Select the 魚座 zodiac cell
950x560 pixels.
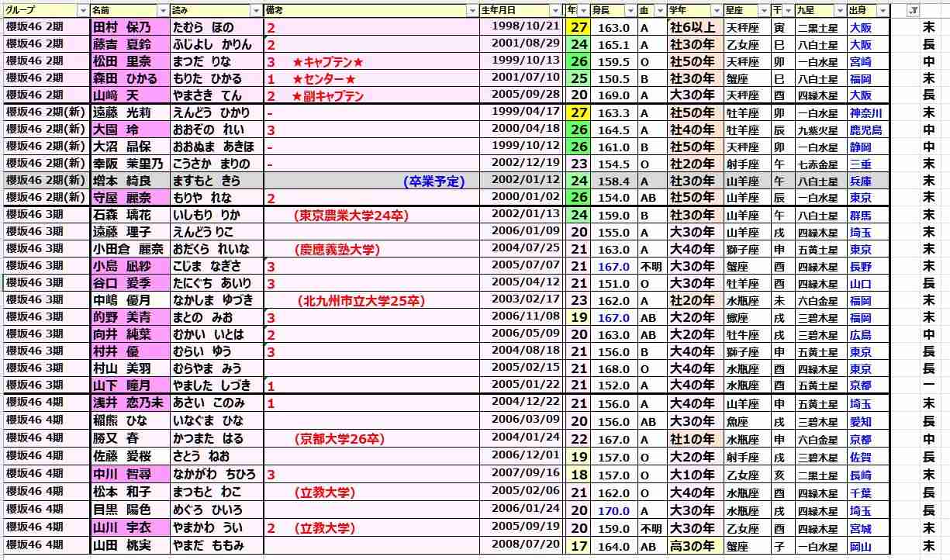coord(748,421)
